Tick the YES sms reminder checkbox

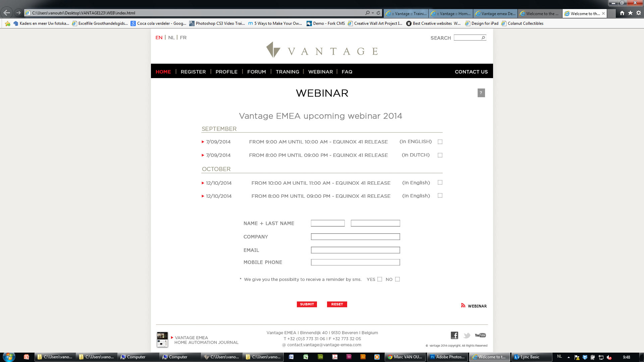[380, 279]
